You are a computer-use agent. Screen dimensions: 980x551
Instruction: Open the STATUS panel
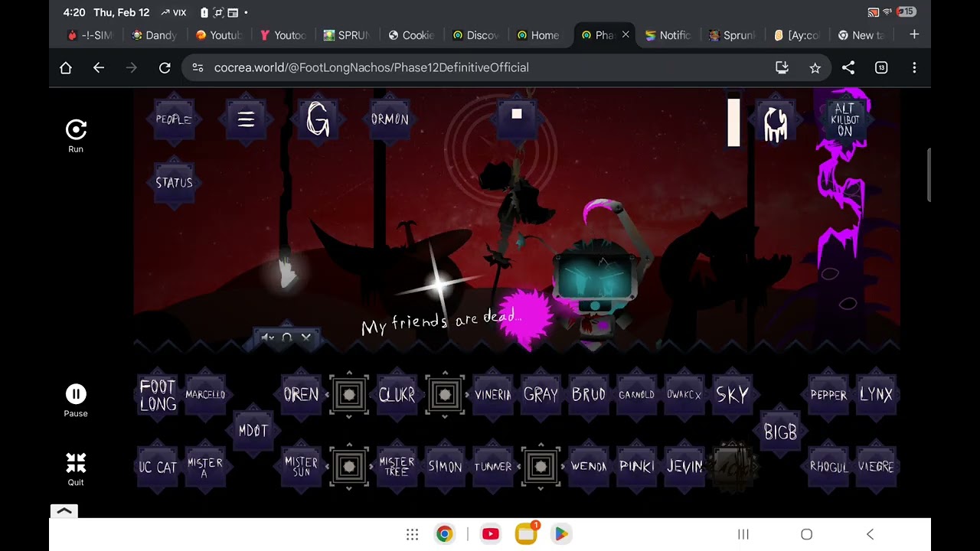[174, 184]
